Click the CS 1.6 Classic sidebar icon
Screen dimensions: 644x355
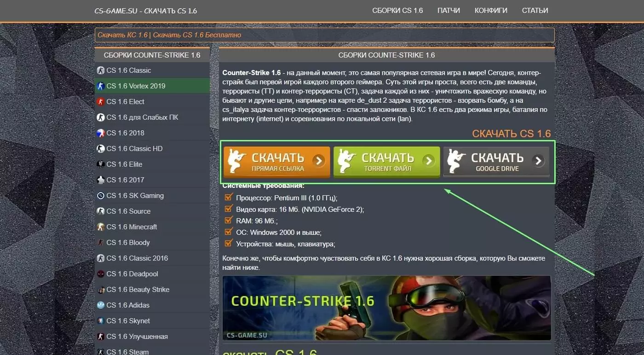coord(101,70)
